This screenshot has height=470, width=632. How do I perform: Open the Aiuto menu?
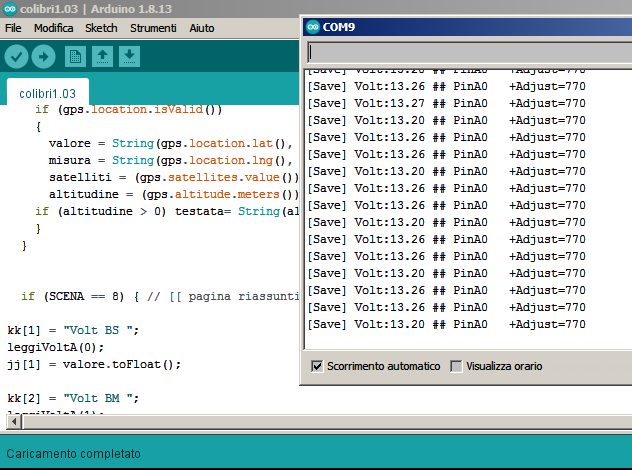click(202, 28)
